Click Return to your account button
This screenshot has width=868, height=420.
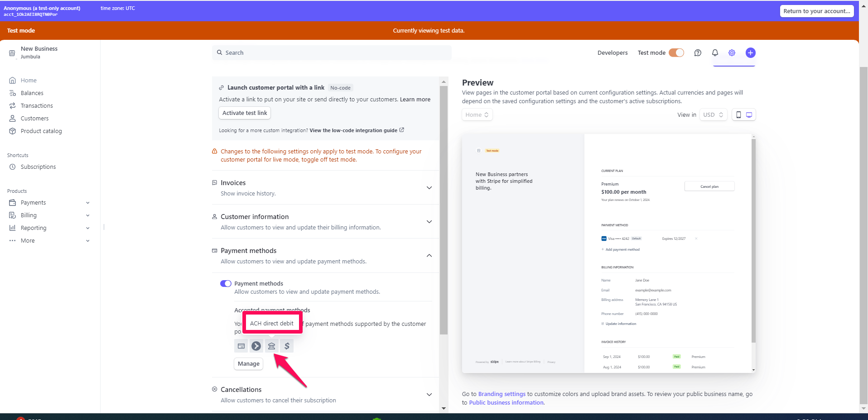pyautogui.click(x=816, y=11)
